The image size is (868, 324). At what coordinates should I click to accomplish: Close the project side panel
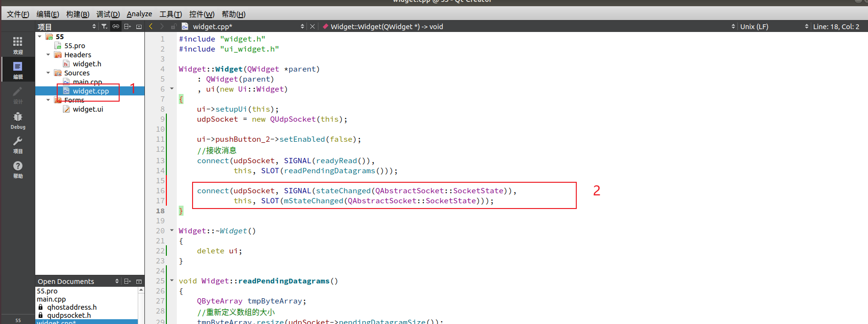tap(139, 27)
